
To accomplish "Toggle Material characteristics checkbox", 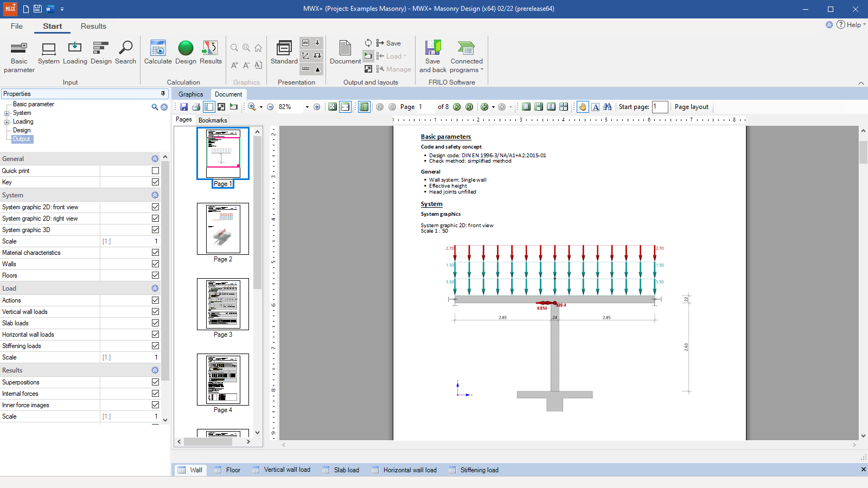I will [155, 253].
